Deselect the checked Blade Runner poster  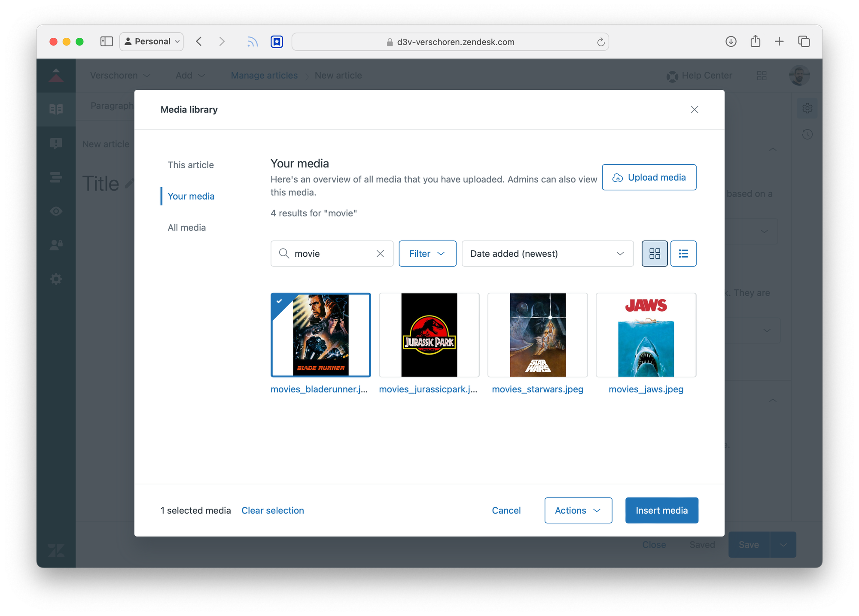coord(320,335)
